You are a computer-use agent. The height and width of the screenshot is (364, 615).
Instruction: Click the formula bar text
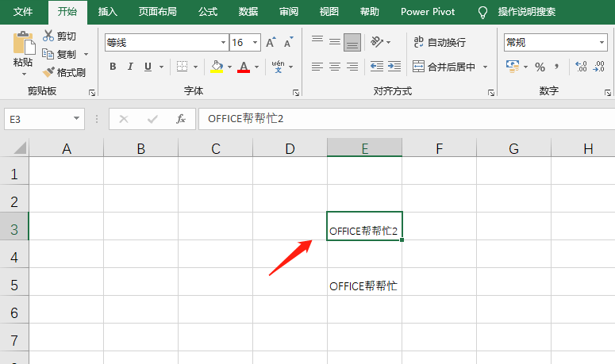click(x=245, y=119)
